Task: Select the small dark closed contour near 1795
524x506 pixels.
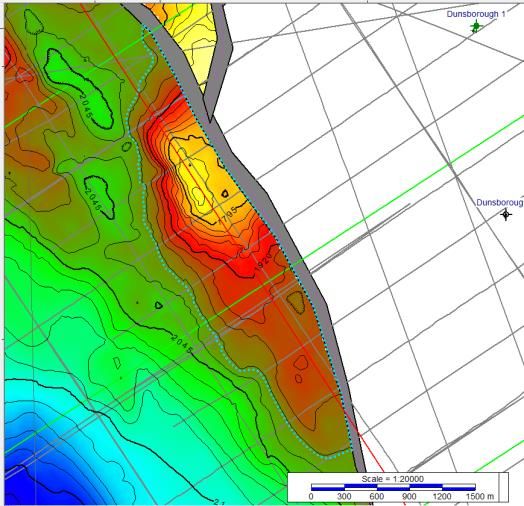Action: tap(225, 193)
